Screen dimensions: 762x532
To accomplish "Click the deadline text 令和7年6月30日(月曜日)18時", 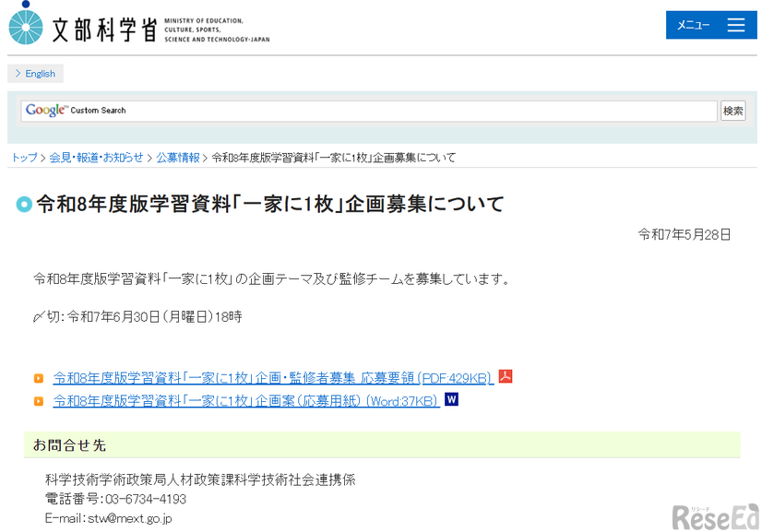I will 155,317.
